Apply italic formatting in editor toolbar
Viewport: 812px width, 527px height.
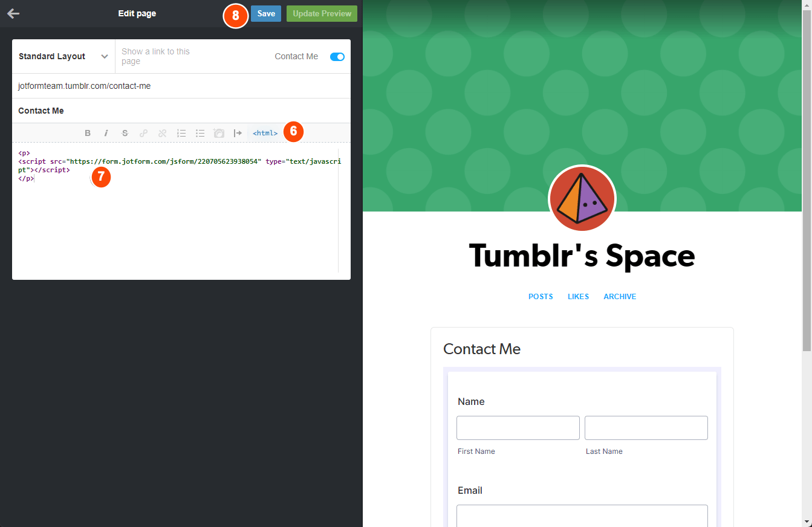click(106, 133)
